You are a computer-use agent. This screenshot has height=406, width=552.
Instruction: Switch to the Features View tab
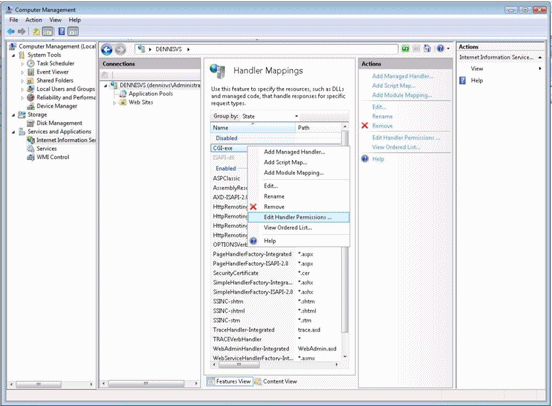(x=230, y=381)
